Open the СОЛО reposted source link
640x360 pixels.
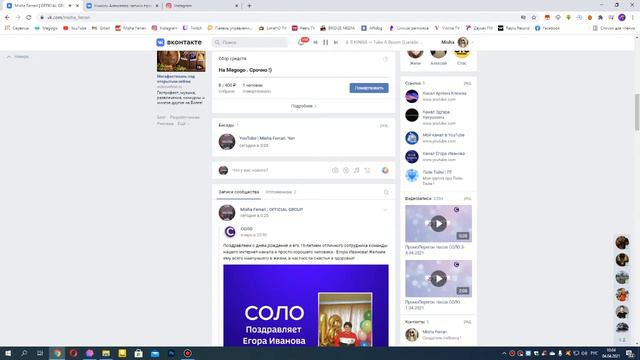coord(247,229)
